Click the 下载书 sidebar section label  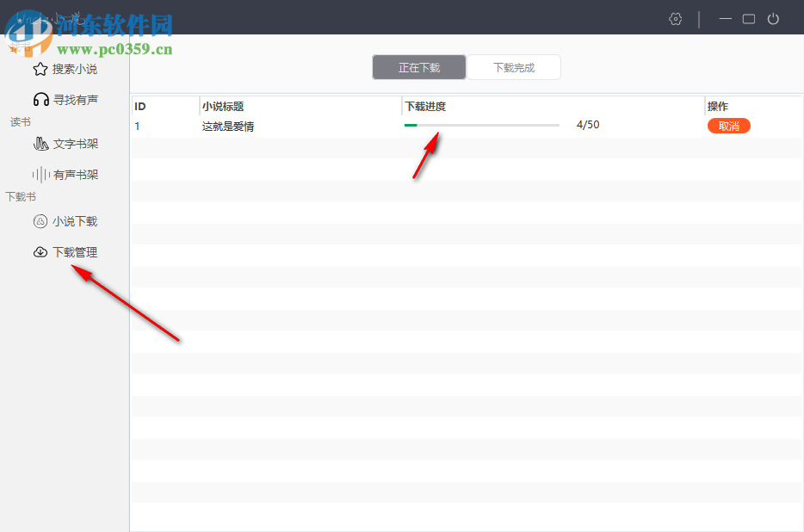tap(20, 196)
